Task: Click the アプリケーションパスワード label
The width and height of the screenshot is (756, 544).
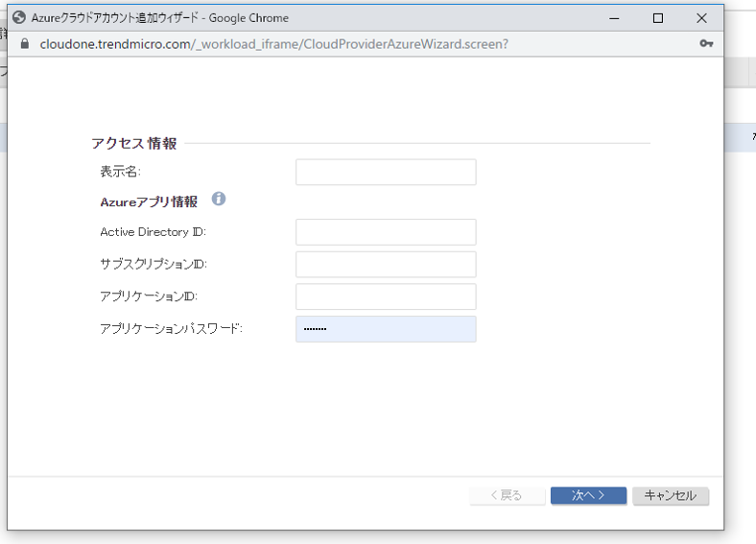Action: pos(171,328)
